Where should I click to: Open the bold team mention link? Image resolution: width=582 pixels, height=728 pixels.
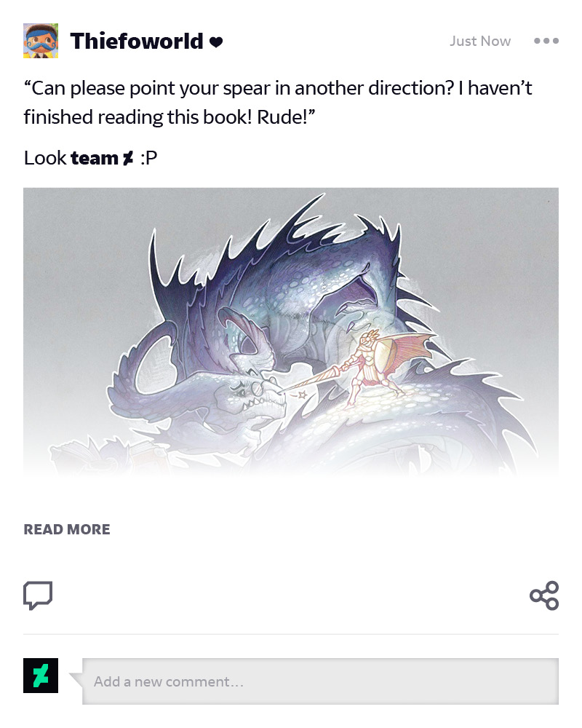(x=95, y=158)
